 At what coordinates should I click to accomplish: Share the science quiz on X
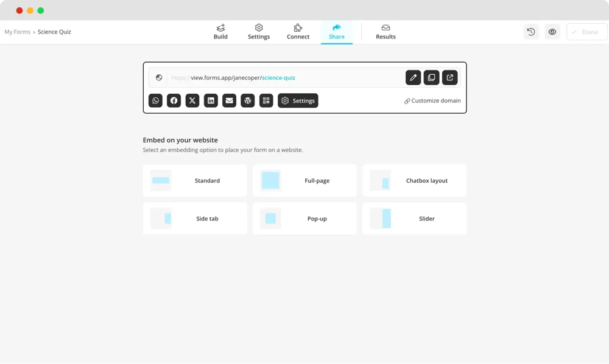(192, 100)
